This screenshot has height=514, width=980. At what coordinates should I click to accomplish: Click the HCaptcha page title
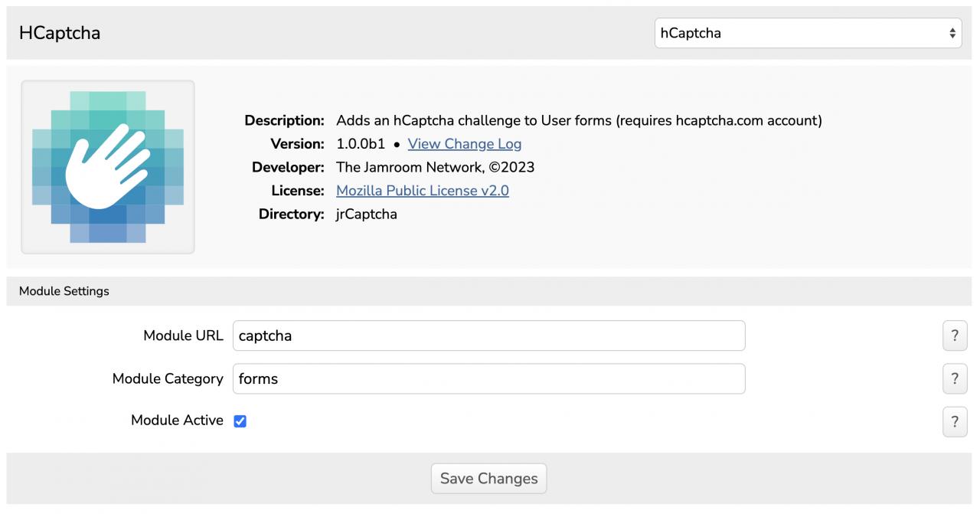[60, 33]
